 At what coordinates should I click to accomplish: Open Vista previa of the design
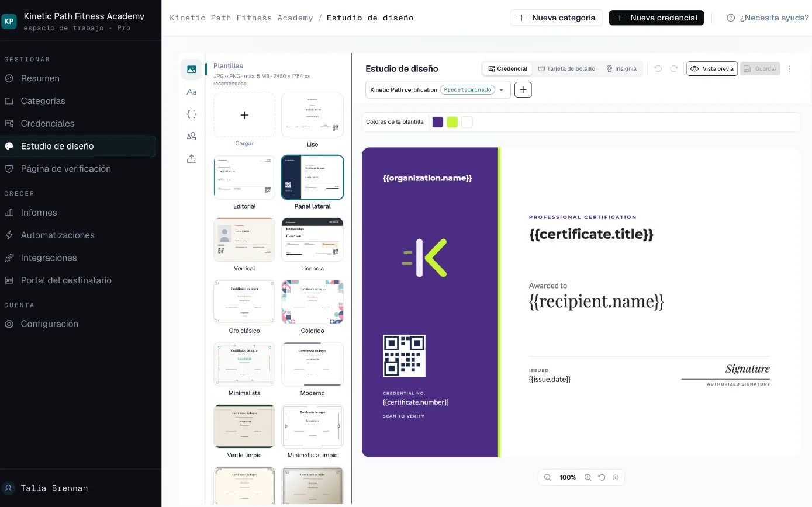point(711,69)
